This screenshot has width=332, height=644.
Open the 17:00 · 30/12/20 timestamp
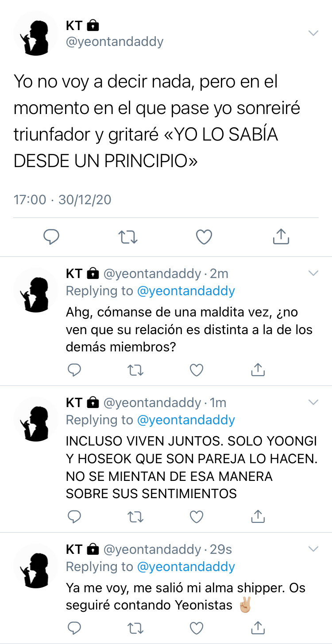62,199
